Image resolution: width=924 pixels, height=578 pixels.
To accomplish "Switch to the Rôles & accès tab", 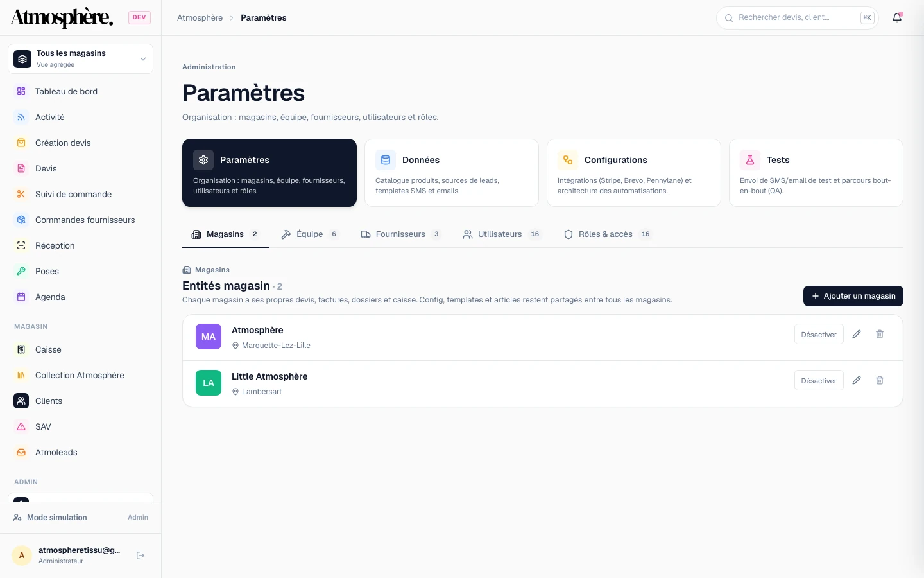I will point(607,234).
